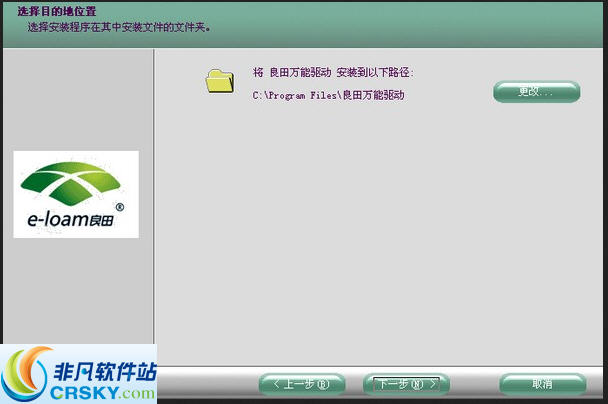Click the yellow folder icon
This screenshot has width=608, height=404.
(x=219, y=81)
